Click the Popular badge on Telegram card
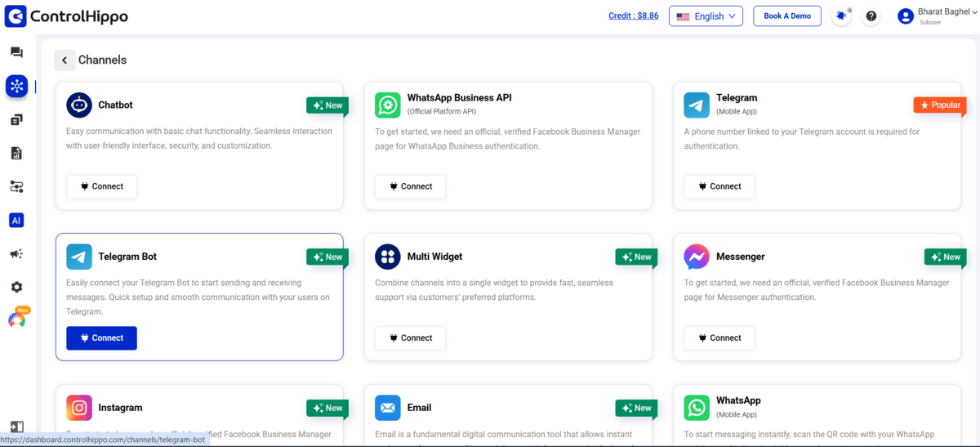The image size is (980, 447). (x=940, y=105)
